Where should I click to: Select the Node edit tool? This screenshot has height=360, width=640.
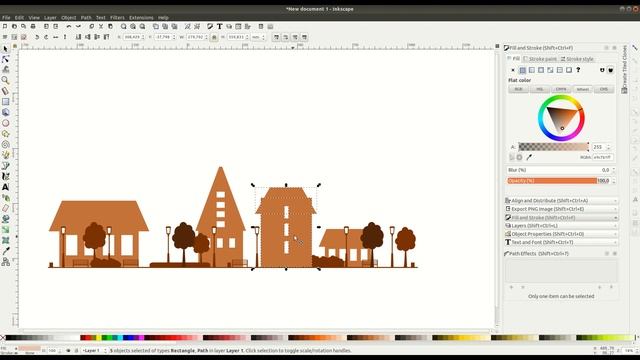coord(5,59)
